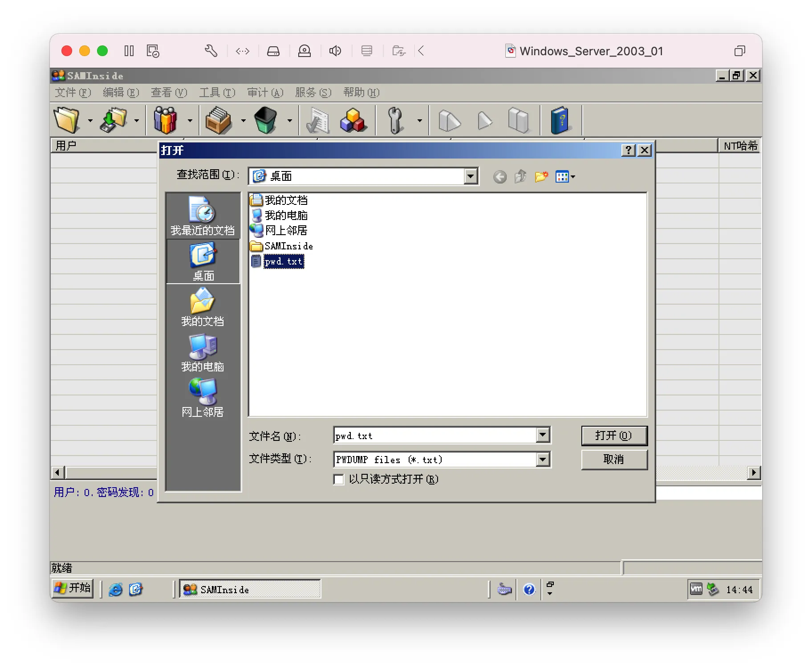Click the dialog help question mark button
The height and width of the screenshot is (668, 812).
click(628, 150)
